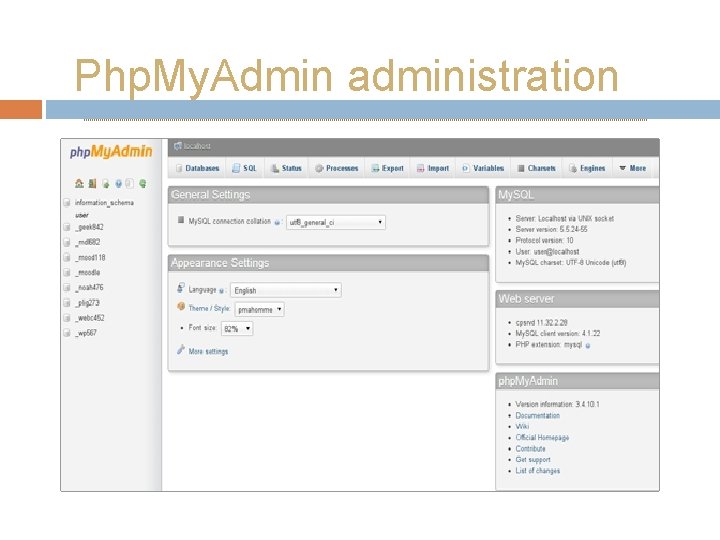Expand the More tab menu

click(x=632, y=168)
